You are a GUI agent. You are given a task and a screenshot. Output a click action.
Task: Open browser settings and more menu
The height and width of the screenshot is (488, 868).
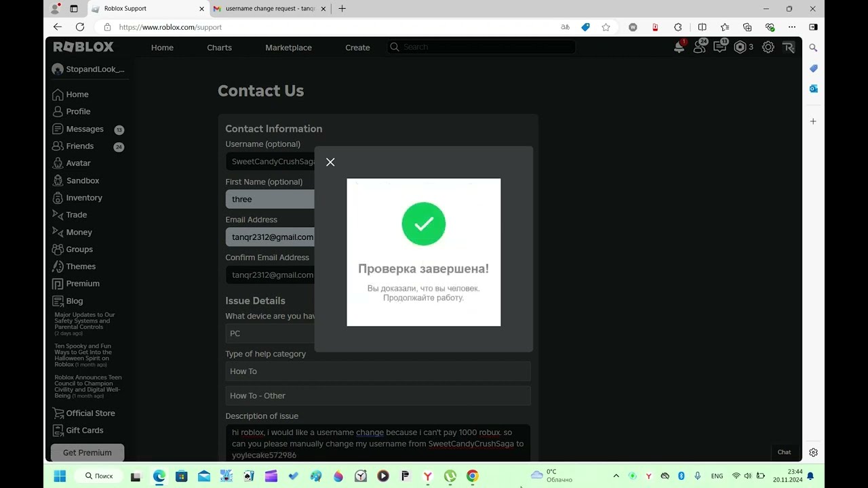point(791,27)
